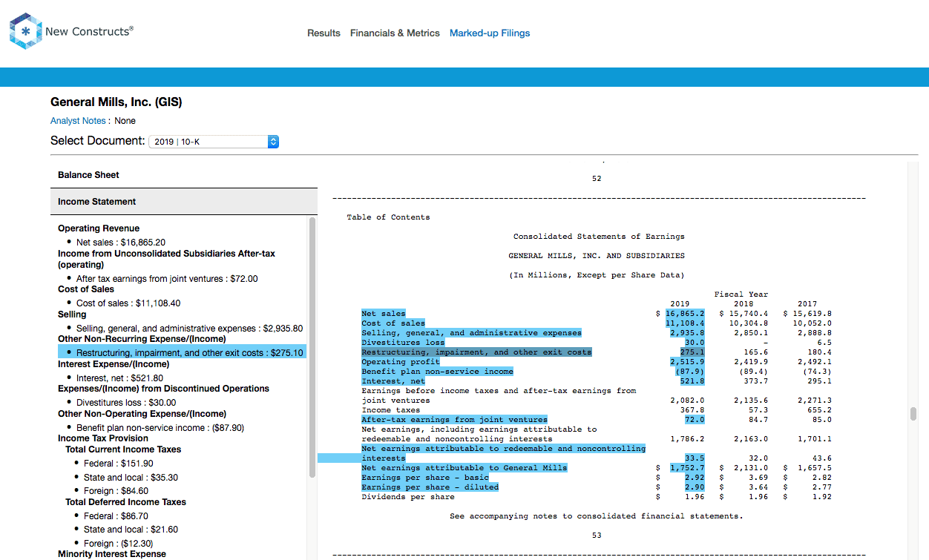Select Restructuring, impairment item in sidebar
929x560 pixels.
coord(182,353)
